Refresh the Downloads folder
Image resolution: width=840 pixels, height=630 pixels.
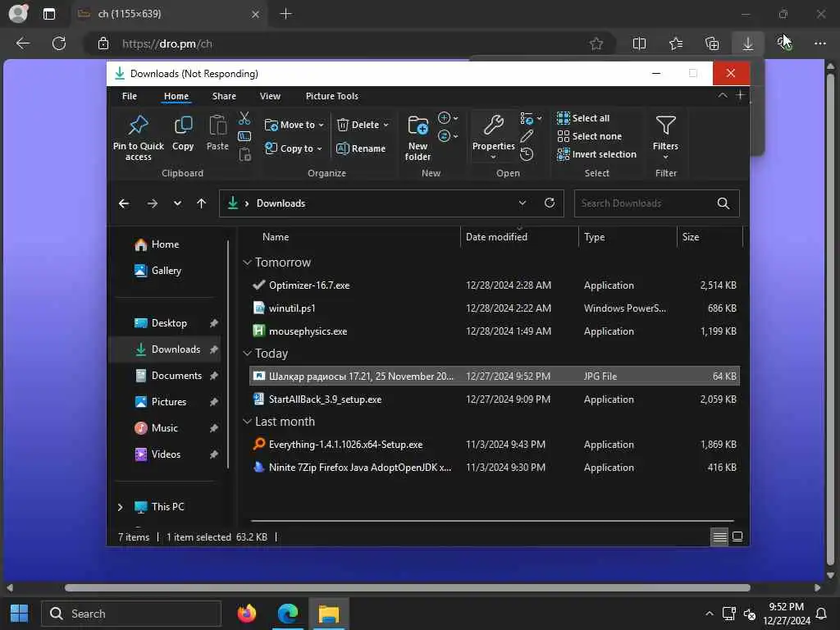click(x=550, y=203)
